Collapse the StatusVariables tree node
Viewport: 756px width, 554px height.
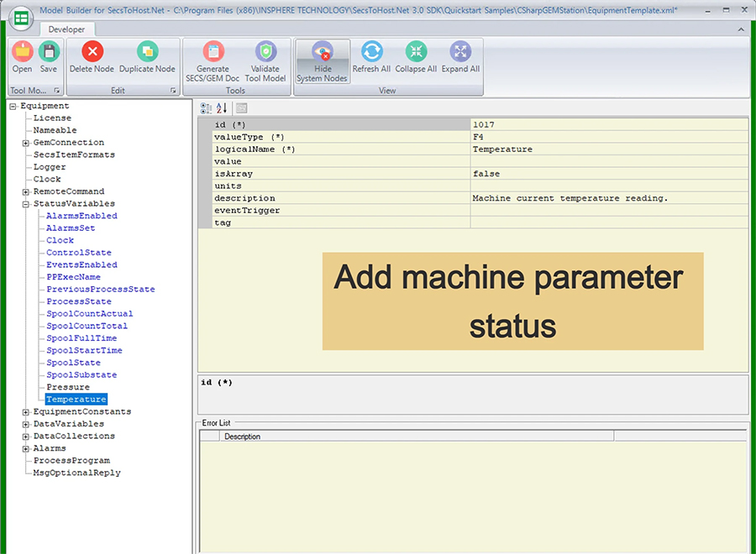[26, 204]
